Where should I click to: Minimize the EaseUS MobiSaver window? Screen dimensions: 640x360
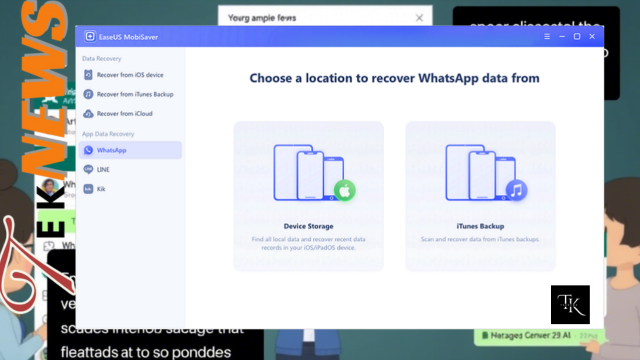click(562, 36)
